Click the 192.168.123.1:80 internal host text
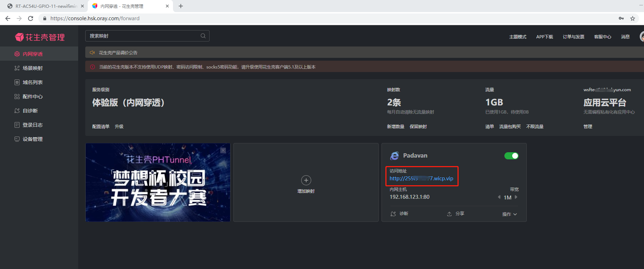644x269 pixels. click(410, 197)
